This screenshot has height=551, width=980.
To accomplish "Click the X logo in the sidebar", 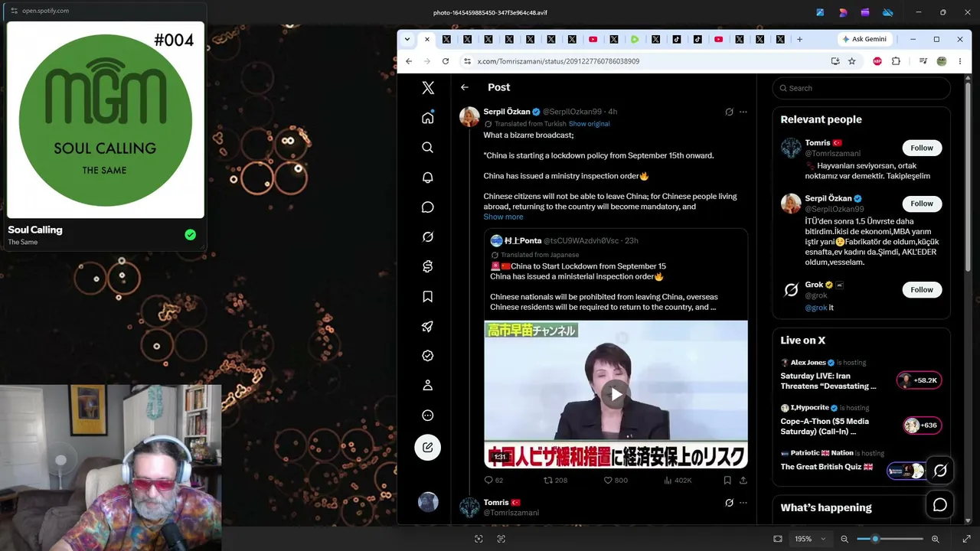I will click(x=428, y=88).
